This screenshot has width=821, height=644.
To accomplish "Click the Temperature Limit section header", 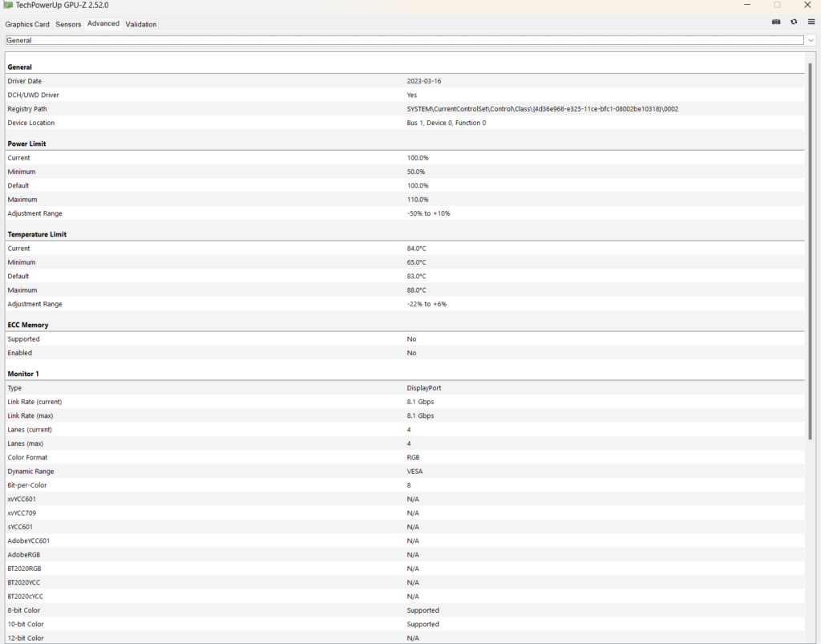I will click(37, 234).
